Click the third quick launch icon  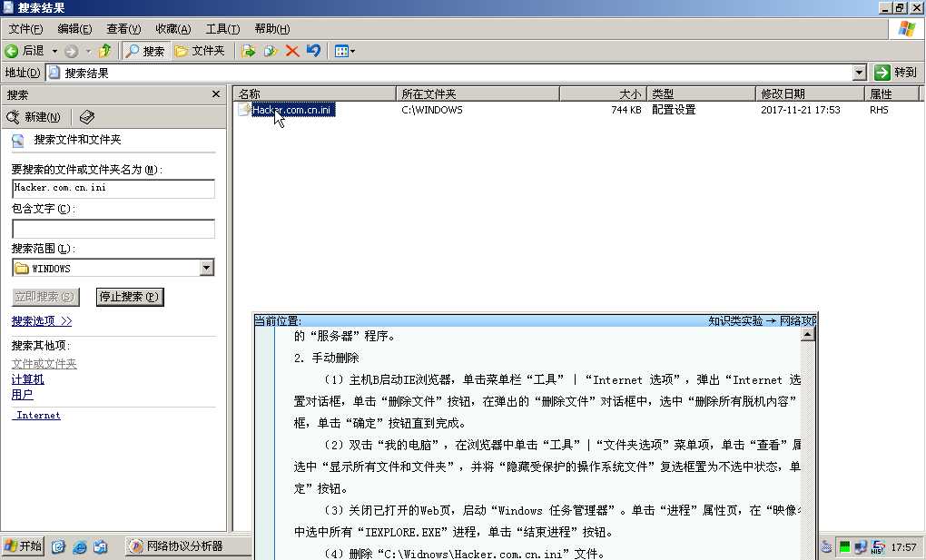[101, 546]
